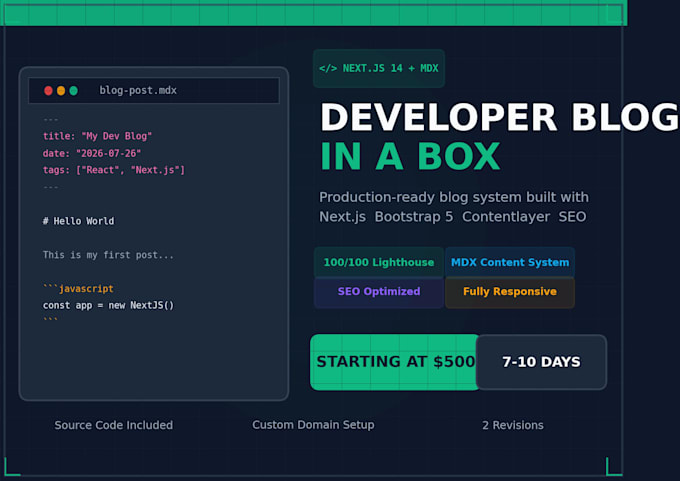This screenshot has height=481, width=680.
Task: Click the green window dot in code editor
Action: pos(73,90)
